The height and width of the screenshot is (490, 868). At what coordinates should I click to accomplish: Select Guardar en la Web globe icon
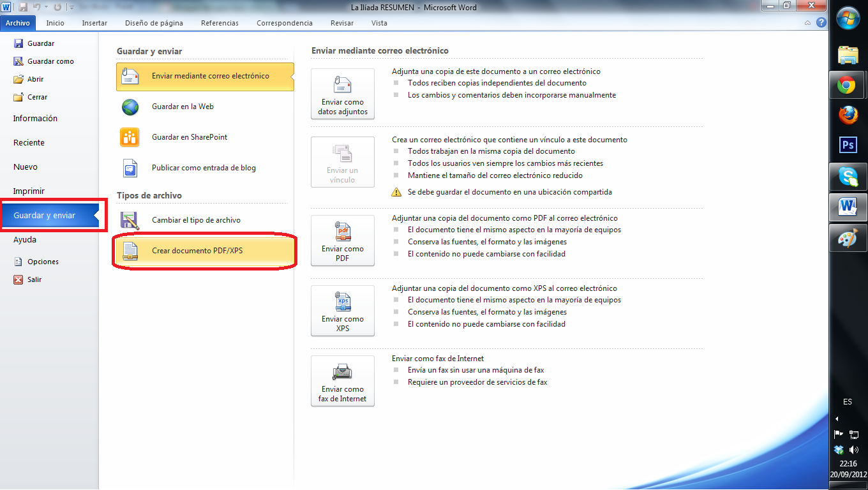point(130,107)
